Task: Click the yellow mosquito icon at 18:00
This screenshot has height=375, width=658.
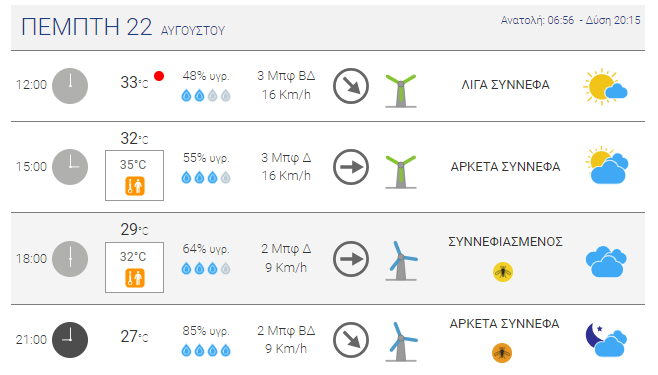Action: (503, 272)
